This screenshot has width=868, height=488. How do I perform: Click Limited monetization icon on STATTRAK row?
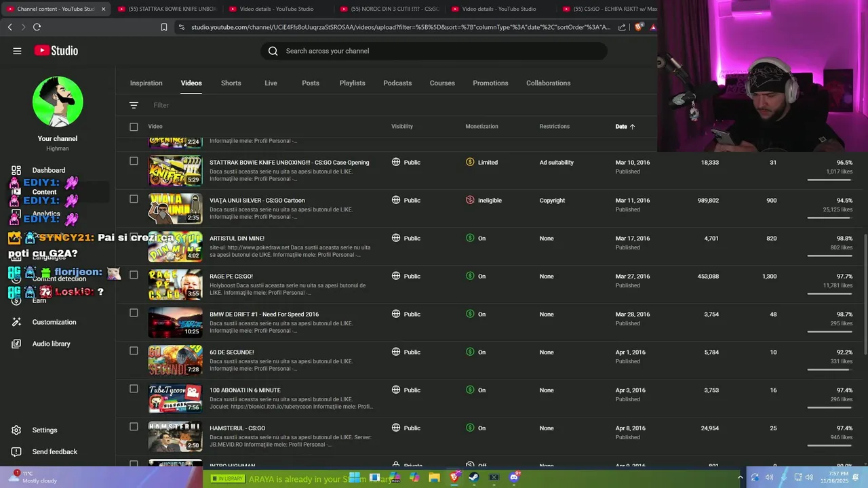[x=470, y=162]
